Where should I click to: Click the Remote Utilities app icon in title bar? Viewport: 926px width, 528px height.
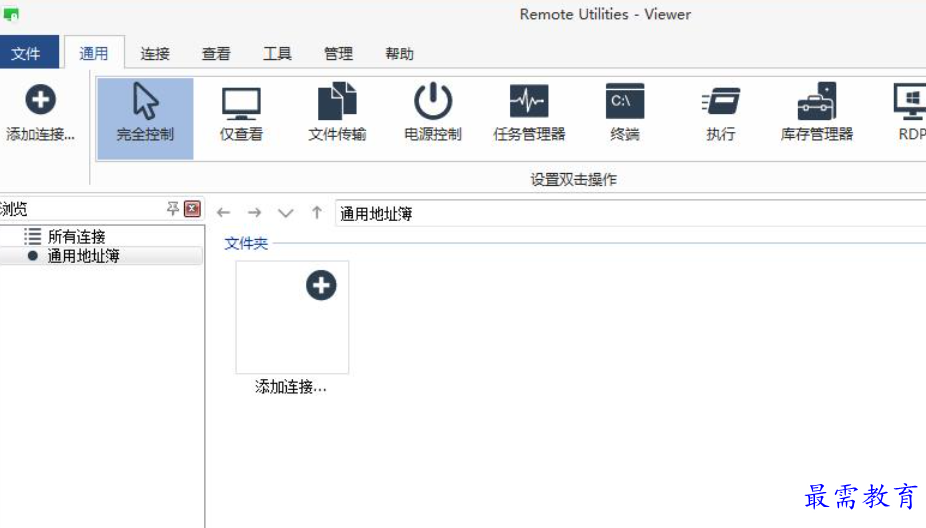(x=11, y=14)
